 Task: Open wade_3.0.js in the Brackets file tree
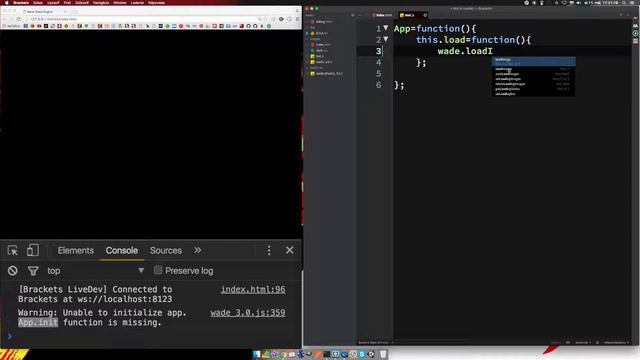(324, 62)
